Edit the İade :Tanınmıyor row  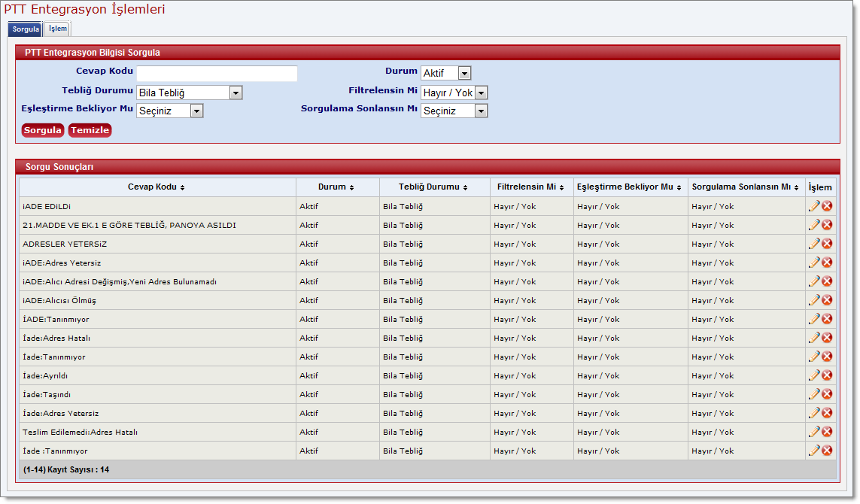click(x=814, y=451)
